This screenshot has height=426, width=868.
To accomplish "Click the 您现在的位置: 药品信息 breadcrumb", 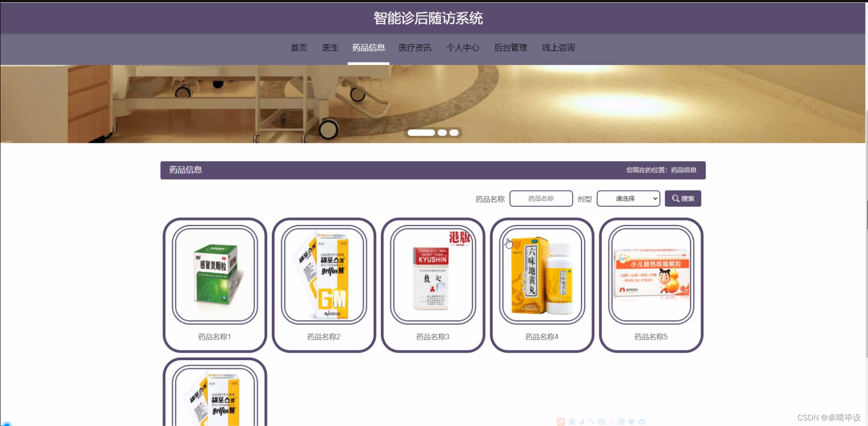I will [661, 170].
